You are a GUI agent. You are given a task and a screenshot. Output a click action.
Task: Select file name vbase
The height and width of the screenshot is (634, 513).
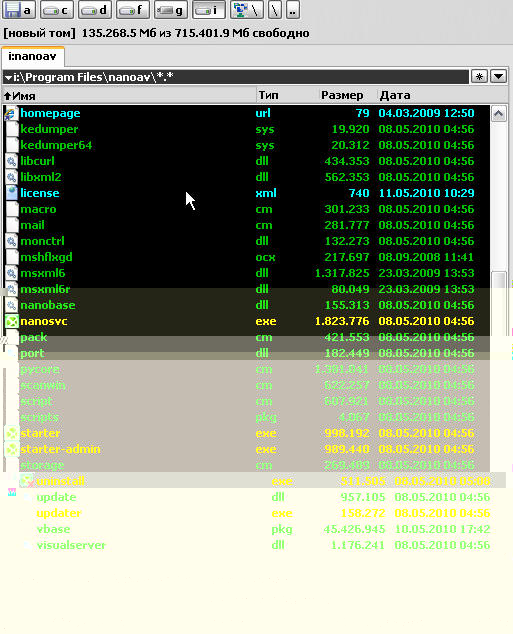point(53,529)
